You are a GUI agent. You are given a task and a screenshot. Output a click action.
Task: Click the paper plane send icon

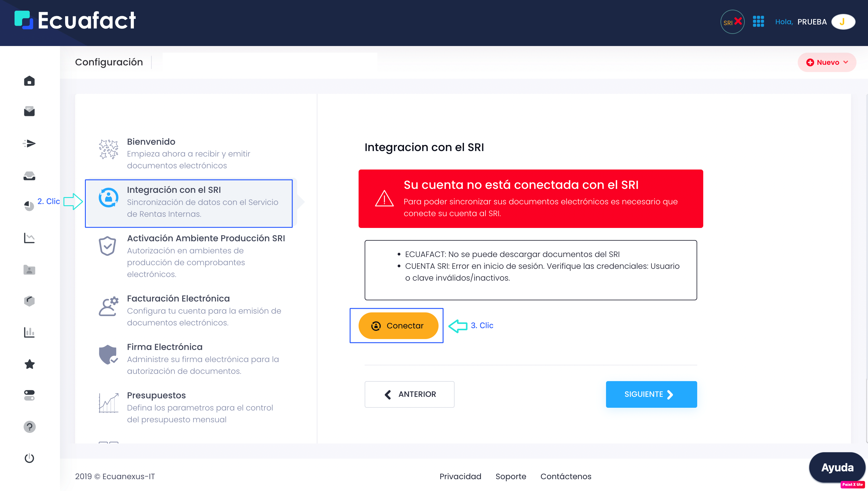(29, 143)
